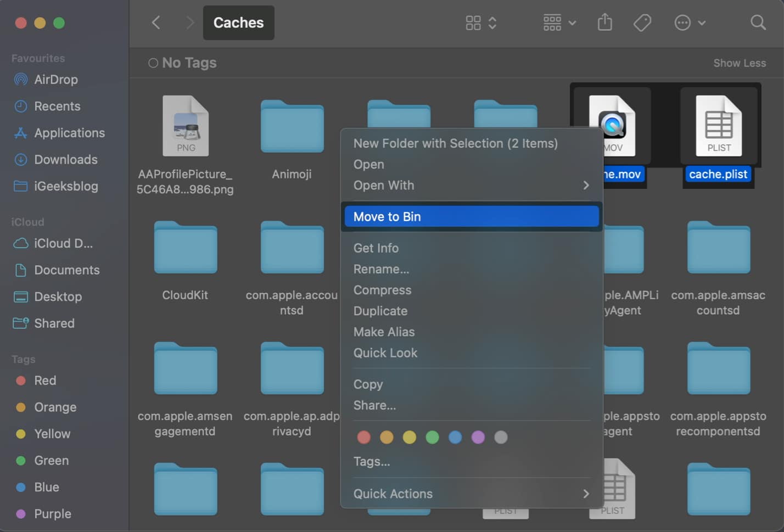
Task: Choose Make Alias from context menu
Action: 384,332
